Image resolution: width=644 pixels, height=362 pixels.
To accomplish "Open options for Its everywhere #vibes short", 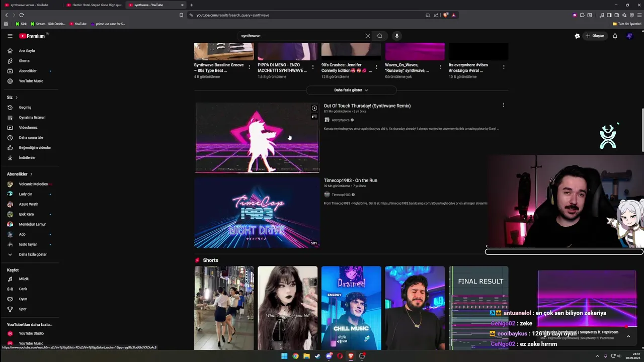I will pyautogui.click(x=504, y=67).
